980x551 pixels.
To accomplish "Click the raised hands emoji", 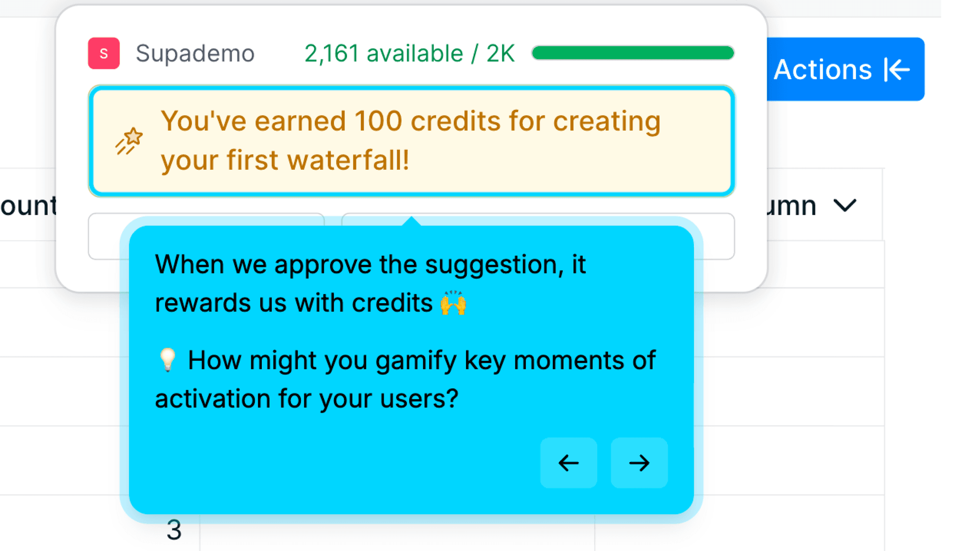I will [455, 301].
